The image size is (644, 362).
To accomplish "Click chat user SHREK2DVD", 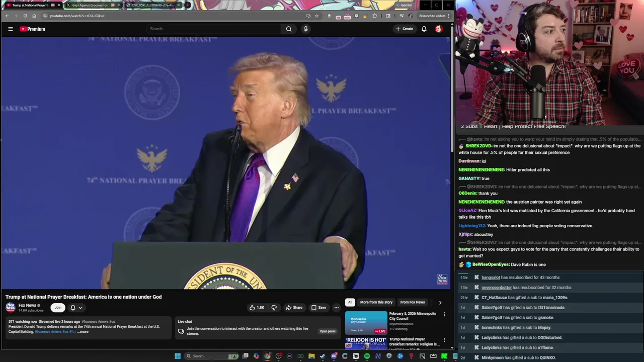I will click(x=478, y=146).
